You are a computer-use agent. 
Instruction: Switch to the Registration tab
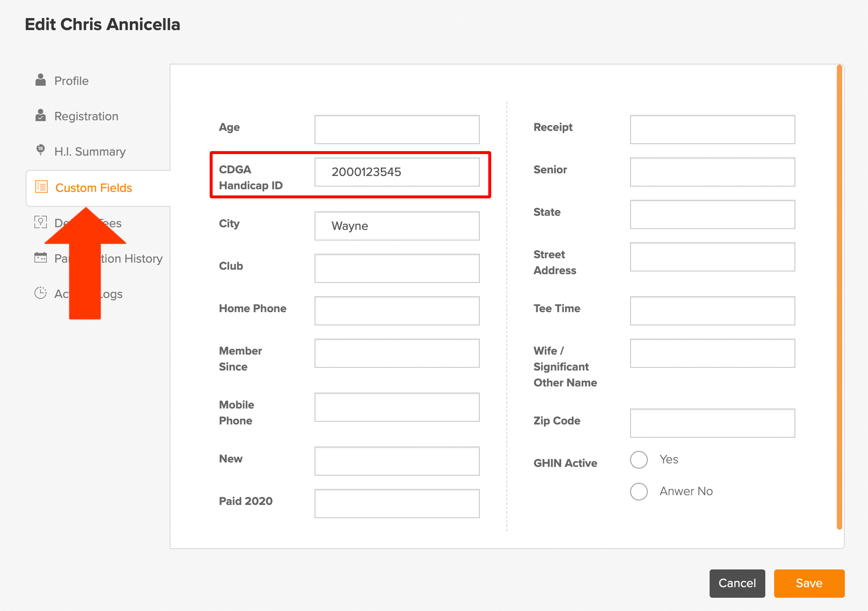(x=86, y=116)
